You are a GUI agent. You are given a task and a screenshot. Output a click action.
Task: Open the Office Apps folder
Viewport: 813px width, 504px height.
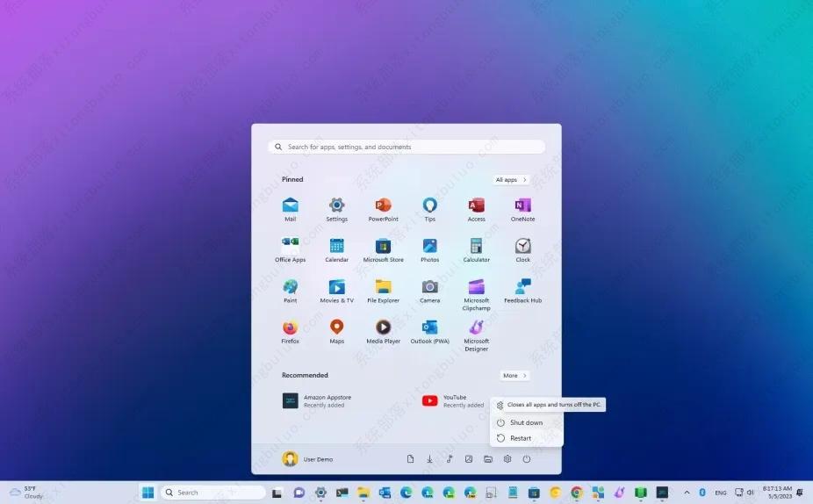(290, 250)
